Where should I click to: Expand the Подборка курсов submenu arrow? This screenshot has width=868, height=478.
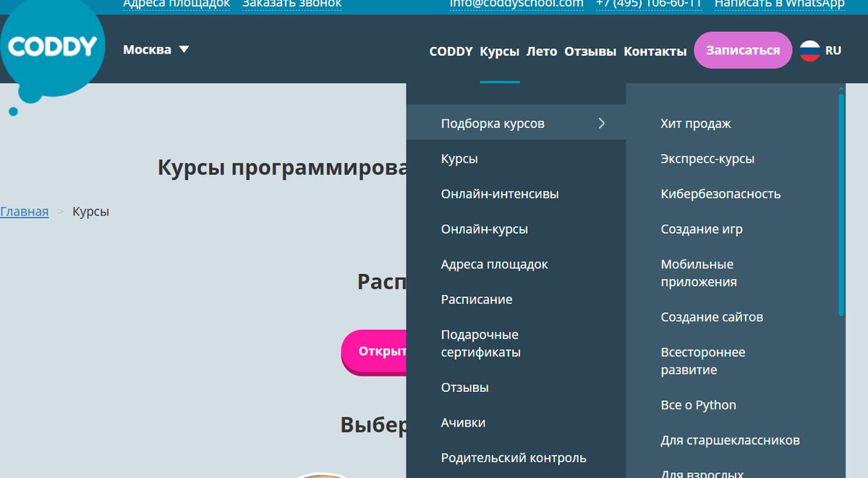[x=601, y=124]
